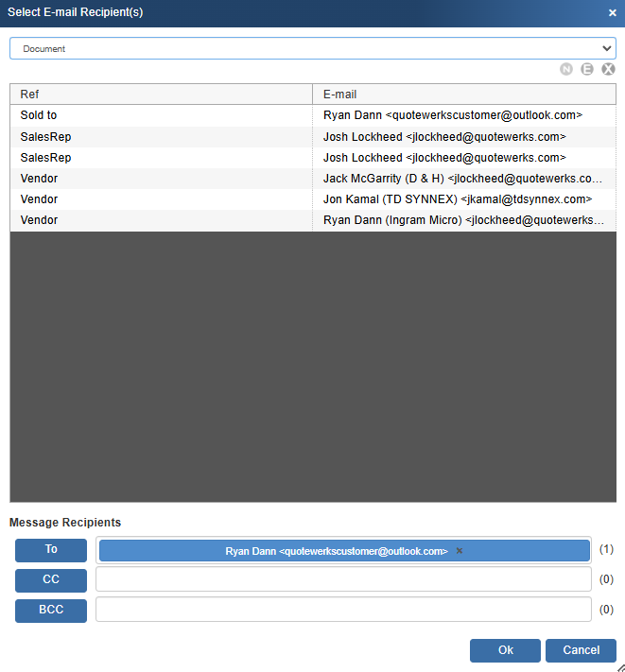
Task: Sort by the Ref column header
Action: point(161,95)
